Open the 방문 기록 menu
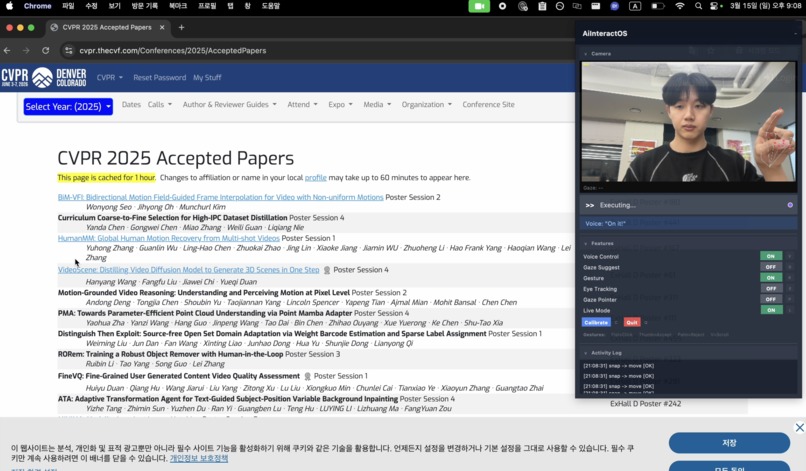Viewport: 806px width, 471px height. (144, 6)
